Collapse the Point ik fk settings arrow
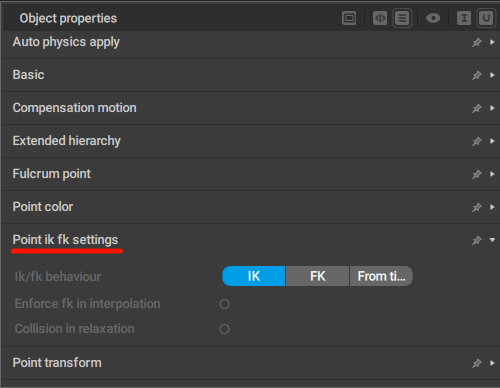 pyautogui.click(x=492, y=240)
